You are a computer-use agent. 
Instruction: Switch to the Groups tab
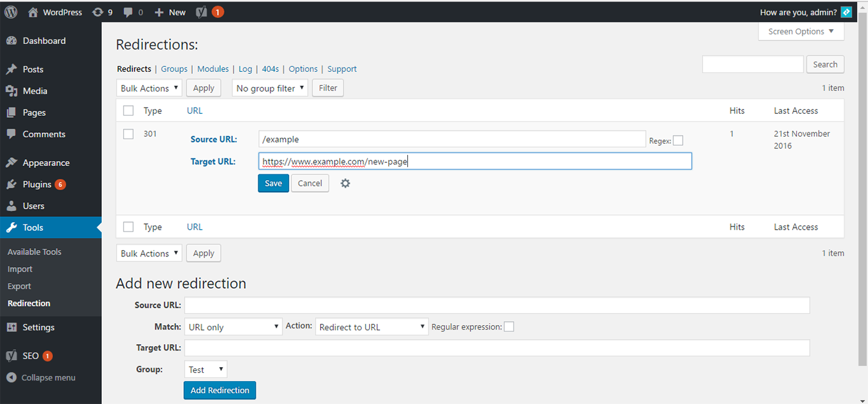174,69
